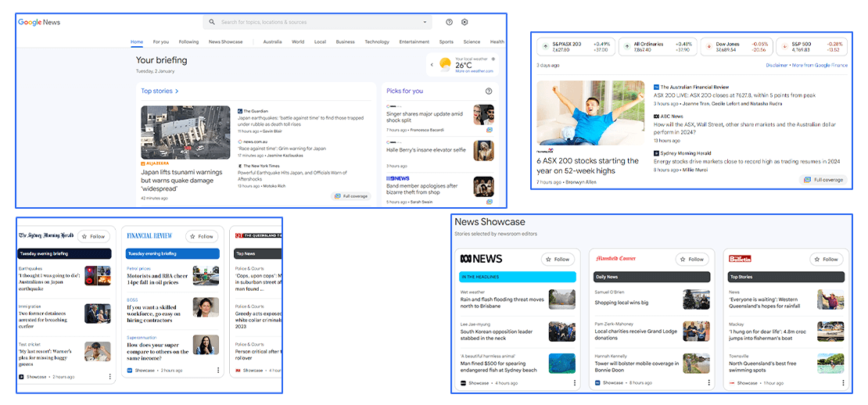Image resolution: width=868 pixels, height=405 pixels.
Task: Open 'South Korean opposition leader stabbed' headline
Action: click(497, 335)
